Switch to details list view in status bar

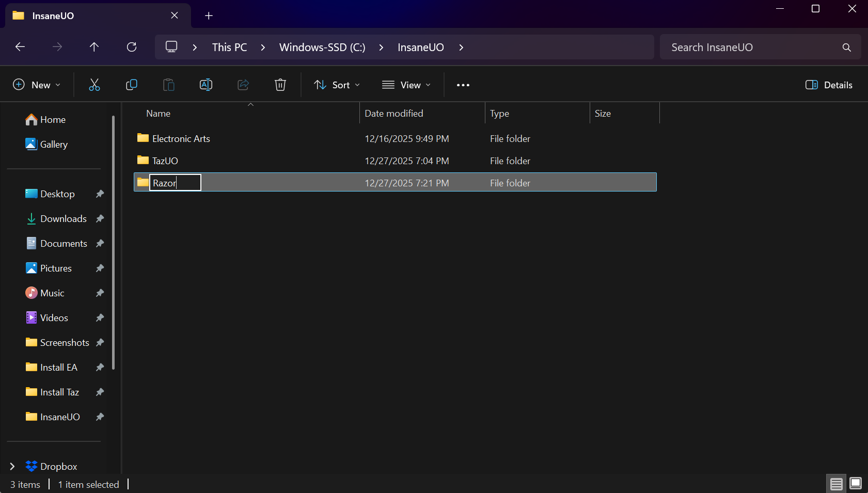(836, 483)
